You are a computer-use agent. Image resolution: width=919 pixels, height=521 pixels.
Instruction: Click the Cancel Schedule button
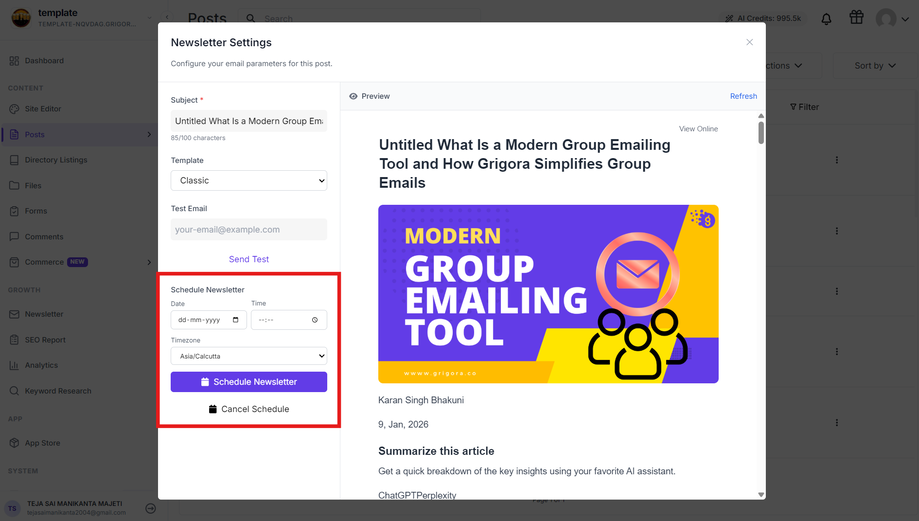[249, 409]
